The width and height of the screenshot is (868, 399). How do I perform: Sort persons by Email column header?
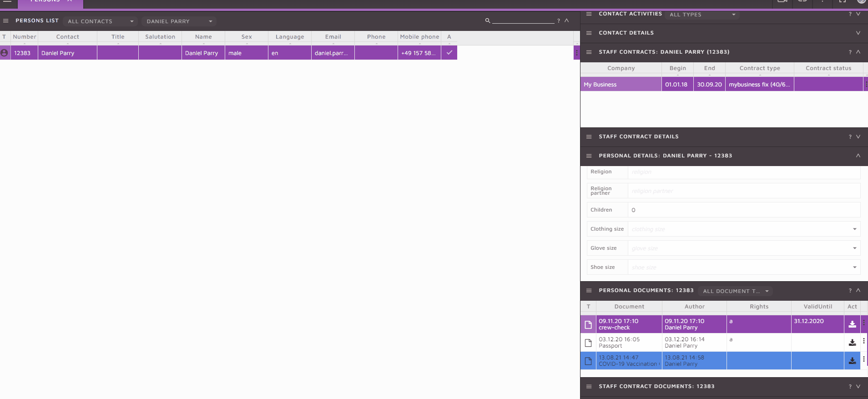[333, 37]
